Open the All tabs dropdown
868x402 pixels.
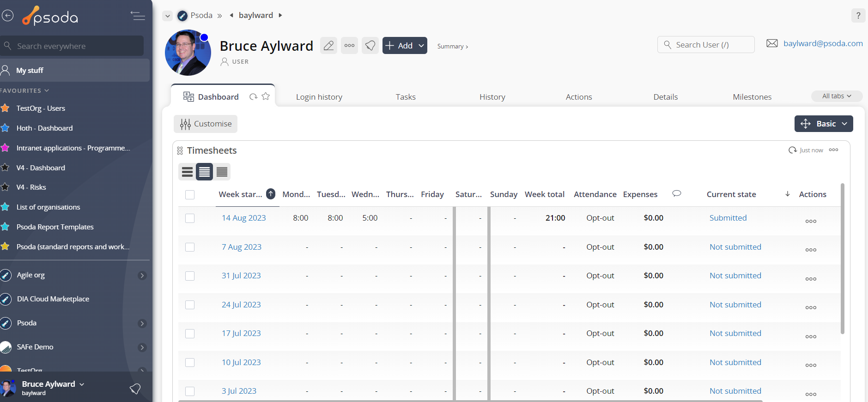tap(837, 96)
